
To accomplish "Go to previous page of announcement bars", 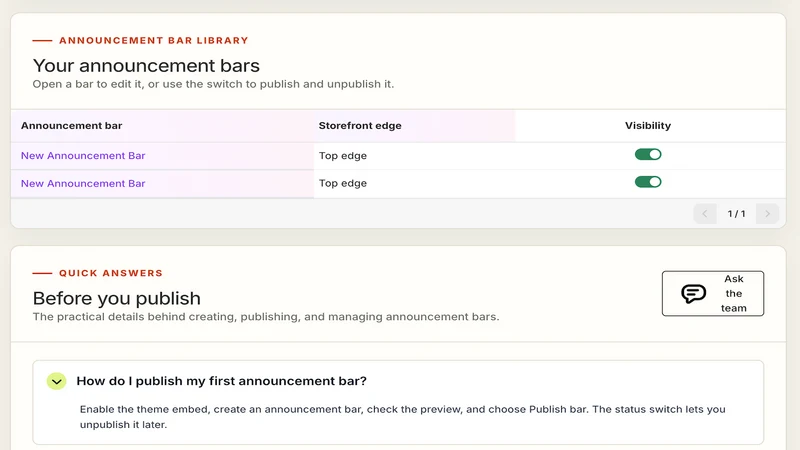I will click(x=705, y=214).
